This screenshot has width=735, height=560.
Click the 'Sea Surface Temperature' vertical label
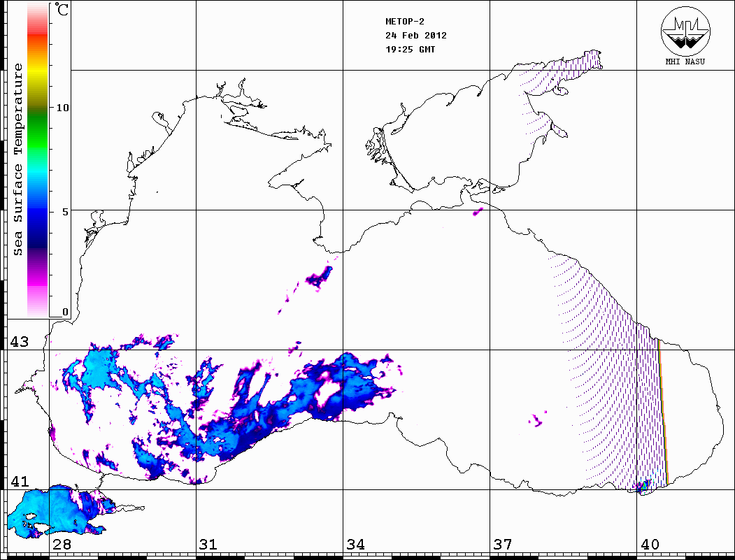point(17,160)
